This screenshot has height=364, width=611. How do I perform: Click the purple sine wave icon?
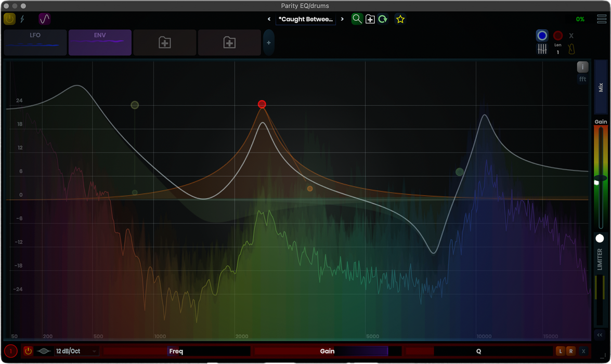click(x=45, y=19)
